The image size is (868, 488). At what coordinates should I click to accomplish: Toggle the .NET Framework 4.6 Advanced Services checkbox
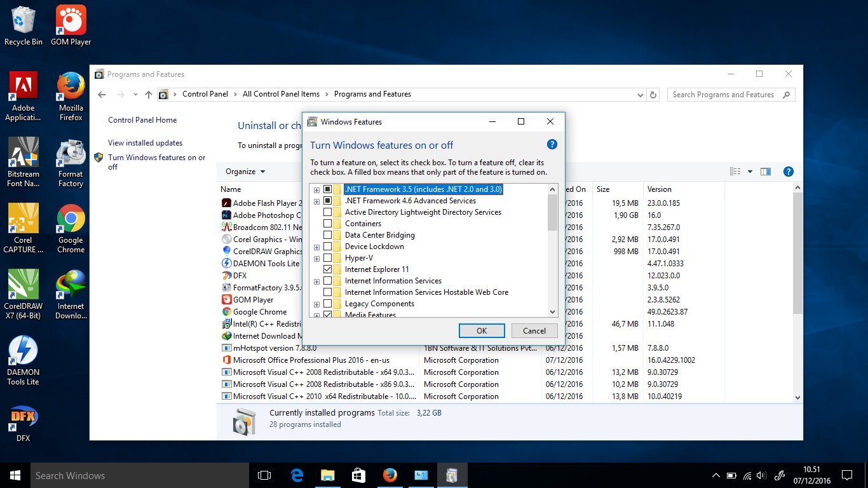coord(328,201)
